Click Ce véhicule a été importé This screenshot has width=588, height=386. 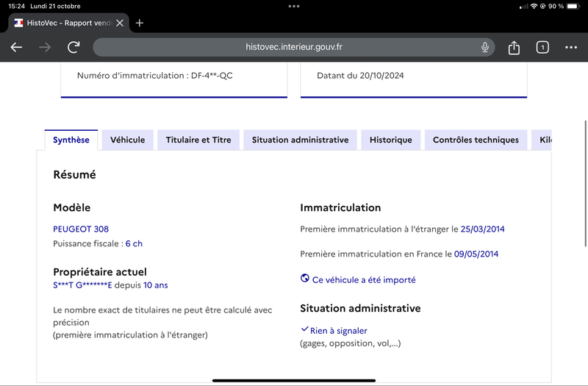(364, 280)
